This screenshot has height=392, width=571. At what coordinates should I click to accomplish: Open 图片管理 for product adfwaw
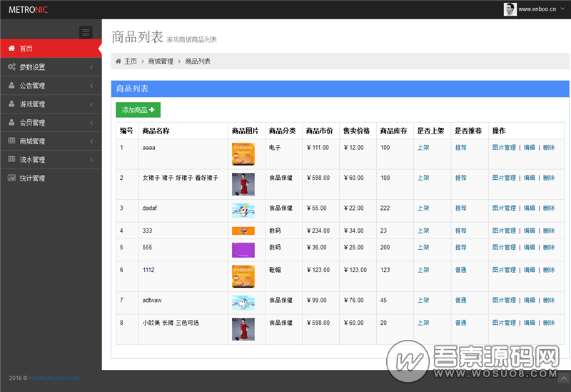click(504, 301)
